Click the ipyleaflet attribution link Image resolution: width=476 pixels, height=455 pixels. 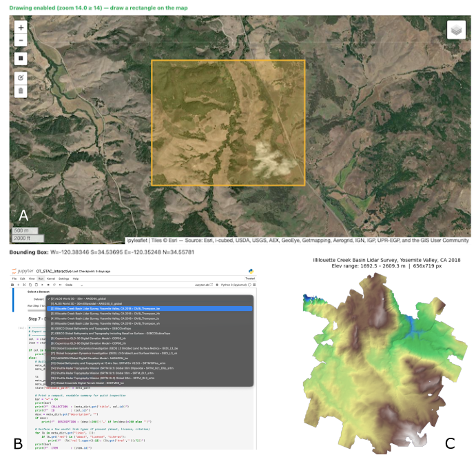pyautogui.click(x=137, y=241)
